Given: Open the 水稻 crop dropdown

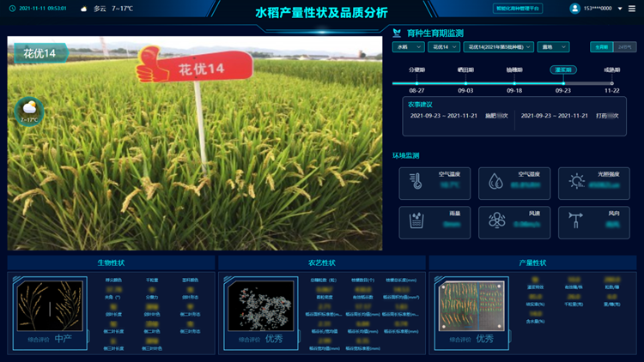Looking at the screenshot, I should (408, 47).
